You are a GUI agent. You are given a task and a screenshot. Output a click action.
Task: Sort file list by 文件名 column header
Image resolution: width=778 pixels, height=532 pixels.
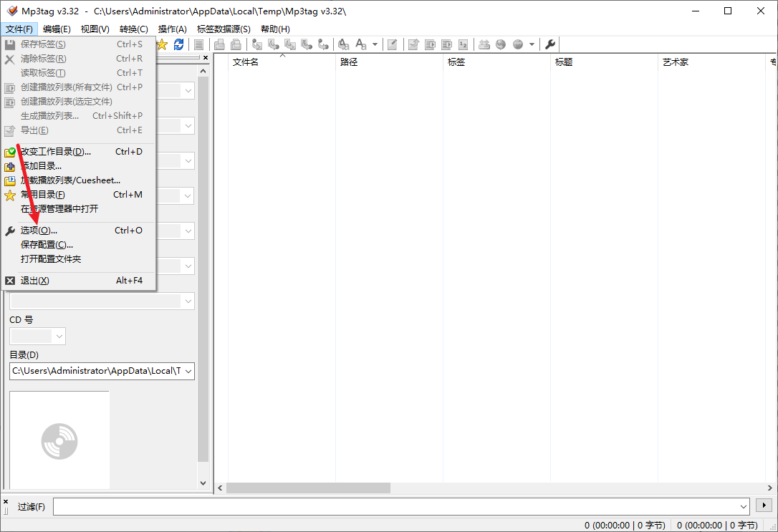point(246,62)
